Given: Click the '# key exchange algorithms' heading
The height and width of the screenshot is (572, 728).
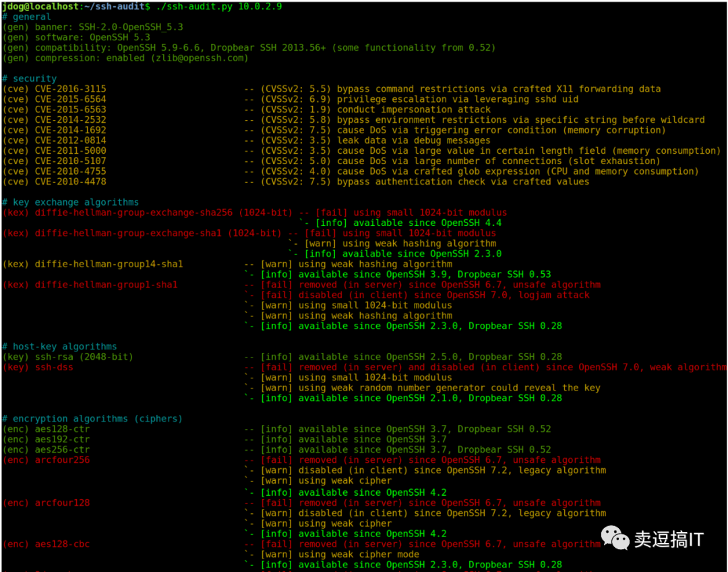Looking at the screenshot, I should (x=71, y=202).
